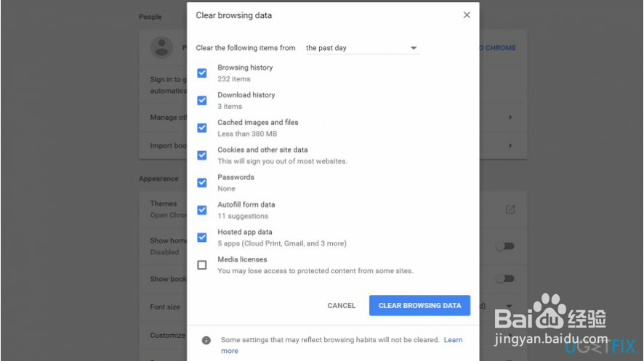Click the profile avatar icon under People
Viewport: 644px width, 361px height.
click(161, 48)
